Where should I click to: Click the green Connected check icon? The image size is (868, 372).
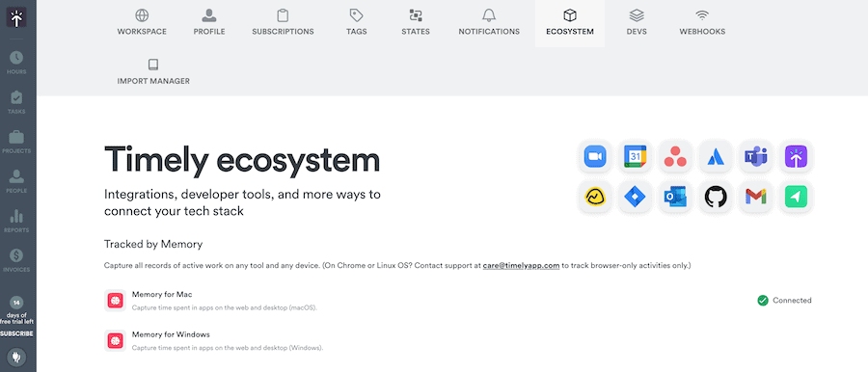point(763,301)
